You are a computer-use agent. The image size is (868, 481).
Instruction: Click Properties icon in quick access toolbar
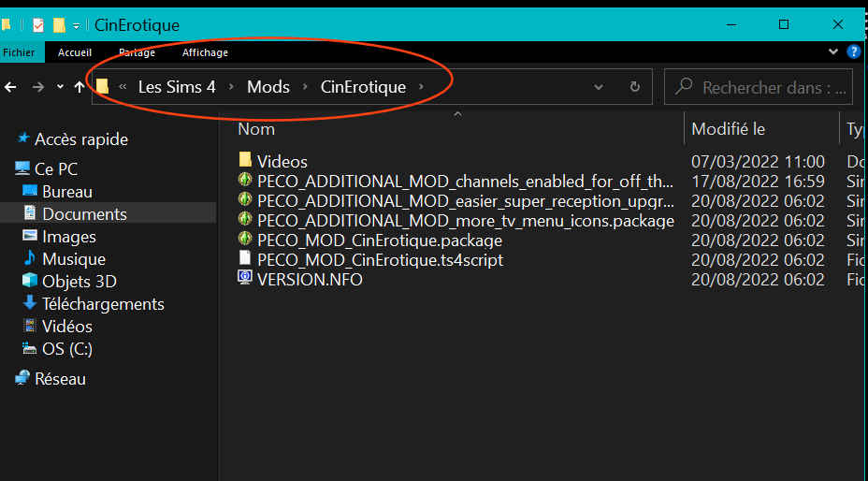point(37,25)
